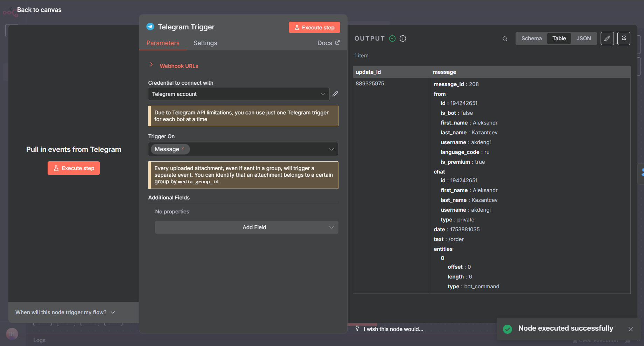
Task: Click the length : 6 entry
Action: pos(460,276)
